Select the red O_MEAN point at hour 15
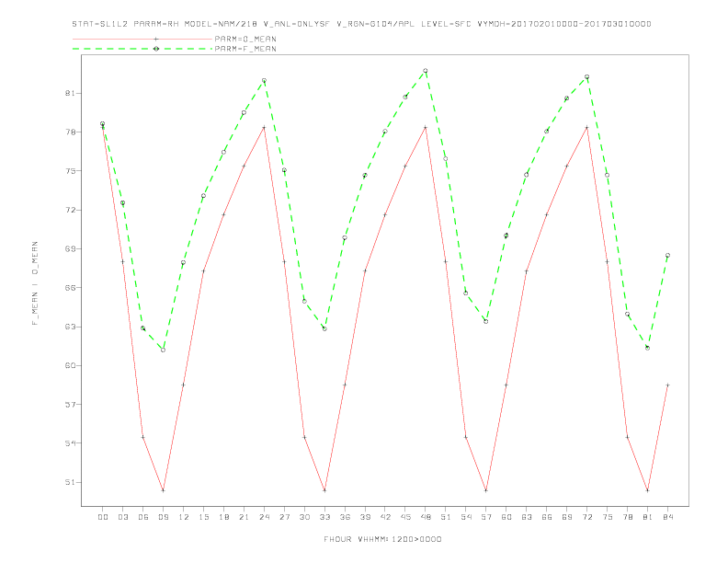This screenshot has width=728, height=563. (x=203, y=270)
